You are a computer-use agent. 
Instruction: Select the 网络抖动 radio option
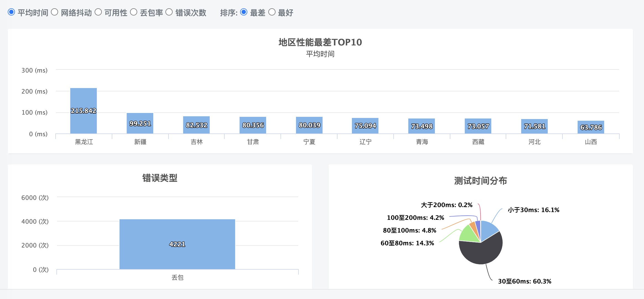click(54, 12)
